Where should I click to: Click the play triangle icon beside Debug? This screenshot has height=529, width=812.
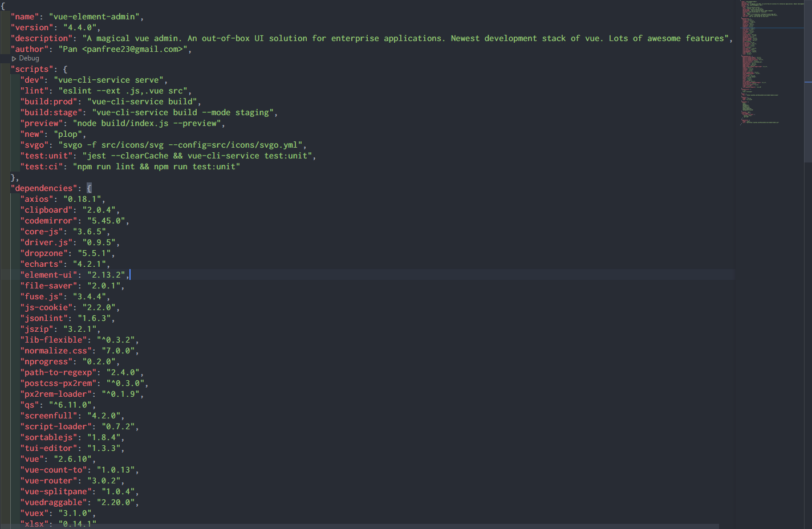(14, 59)
